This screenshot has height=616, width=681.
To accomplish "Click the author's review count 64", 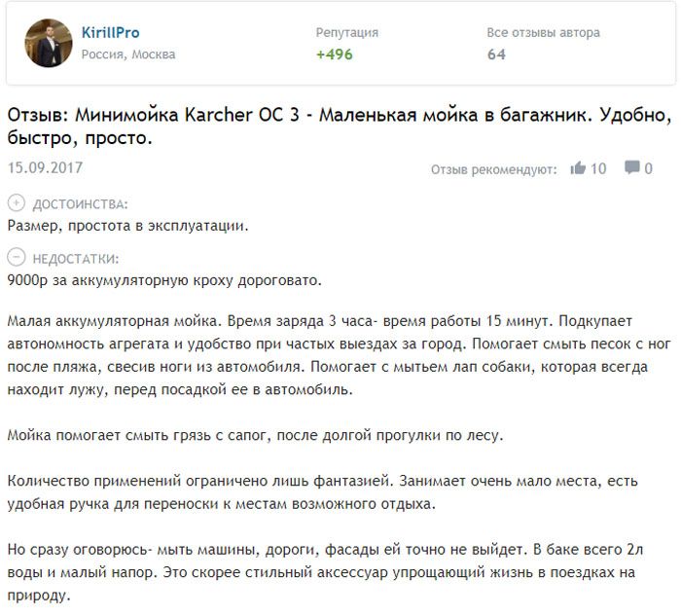I will [496, 54].
